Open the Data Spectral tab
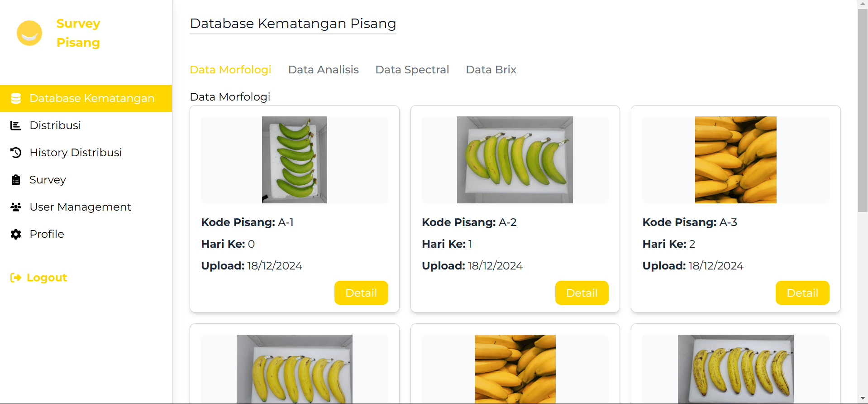 412,70
